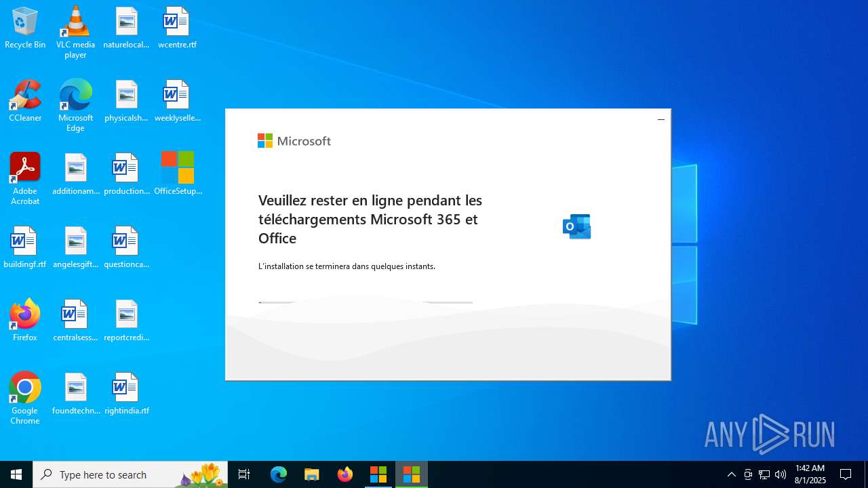
Task: Select the angelesgift image file
Action: (x=75, y=248)
